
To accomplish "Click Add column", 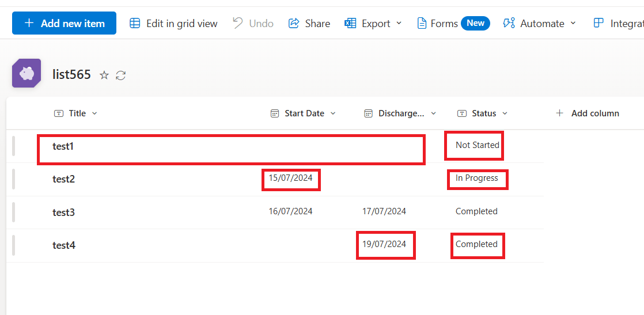I will [588, 113].
